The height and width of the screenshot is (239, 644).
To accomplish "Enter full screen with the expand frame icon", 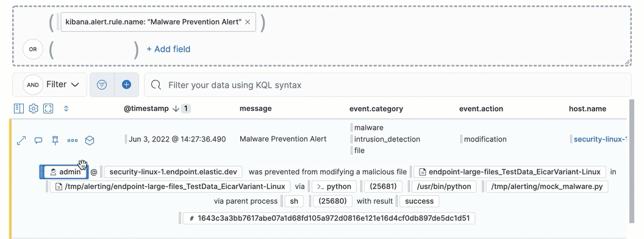I will pyautogui.click(x=48, y=109).
